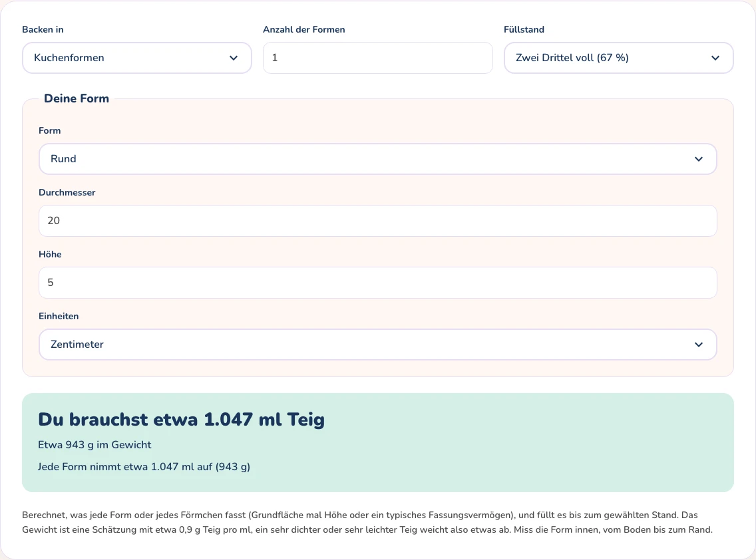Click the 'Höhe' label
Viewport: 756px width, 560px height.
pyautogui.click(x=50, y=254)
